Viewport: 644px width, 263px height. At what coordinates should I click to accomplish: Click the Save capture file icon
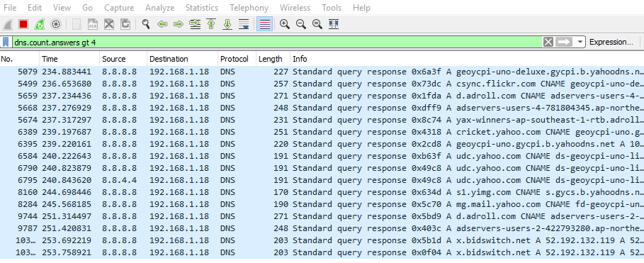[93, 24]
